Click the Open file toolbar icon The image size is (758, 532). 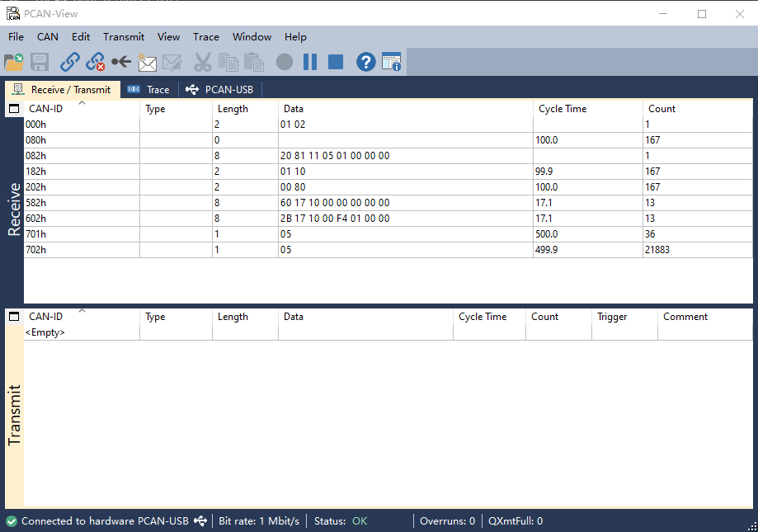pos(14,62)
